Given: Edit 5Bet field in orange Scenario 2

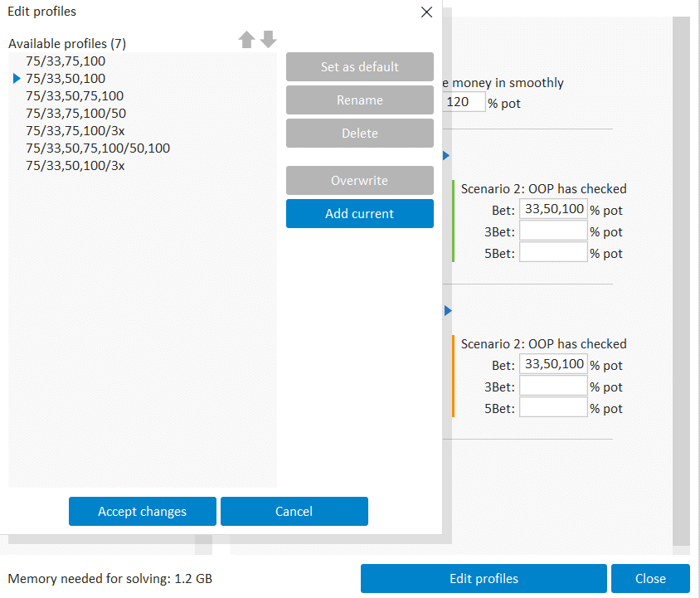Looking at the screenshot, I should pos(553,407).
